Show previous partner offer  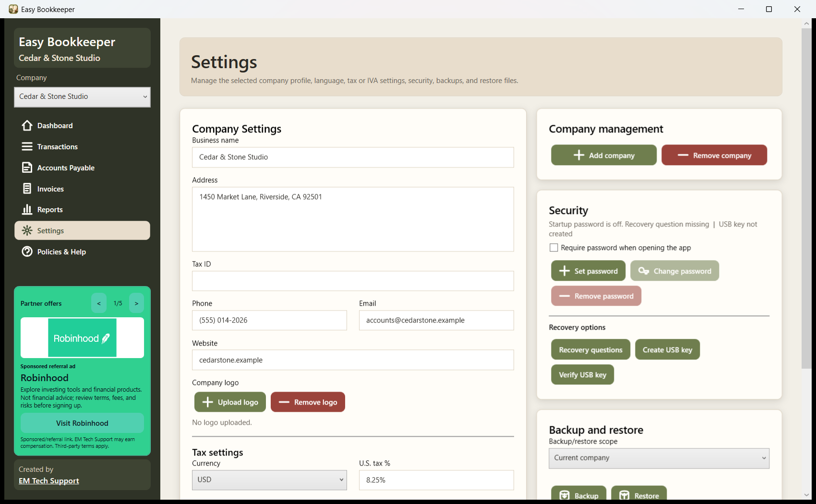coord(99,303)
